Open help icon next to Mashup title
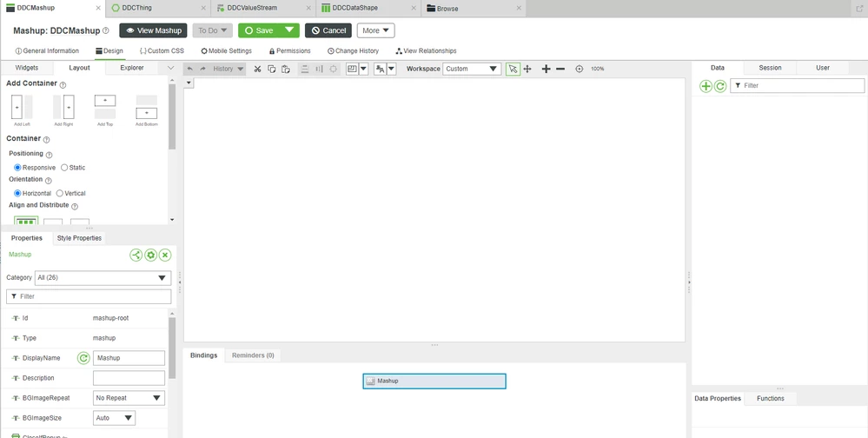The width and height of the screenshot is (868, 438). [x=106, y=31]
